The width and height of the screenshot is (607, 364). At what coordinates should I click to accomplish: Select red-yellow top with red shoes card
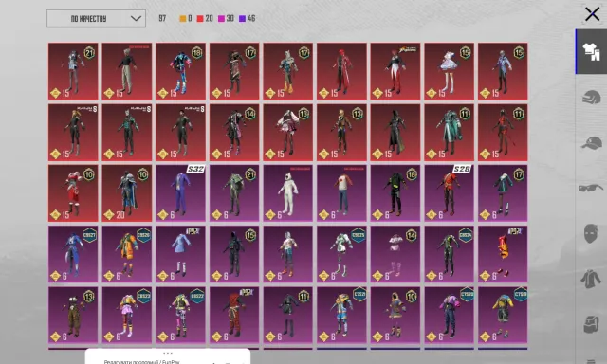click(503, 254)
